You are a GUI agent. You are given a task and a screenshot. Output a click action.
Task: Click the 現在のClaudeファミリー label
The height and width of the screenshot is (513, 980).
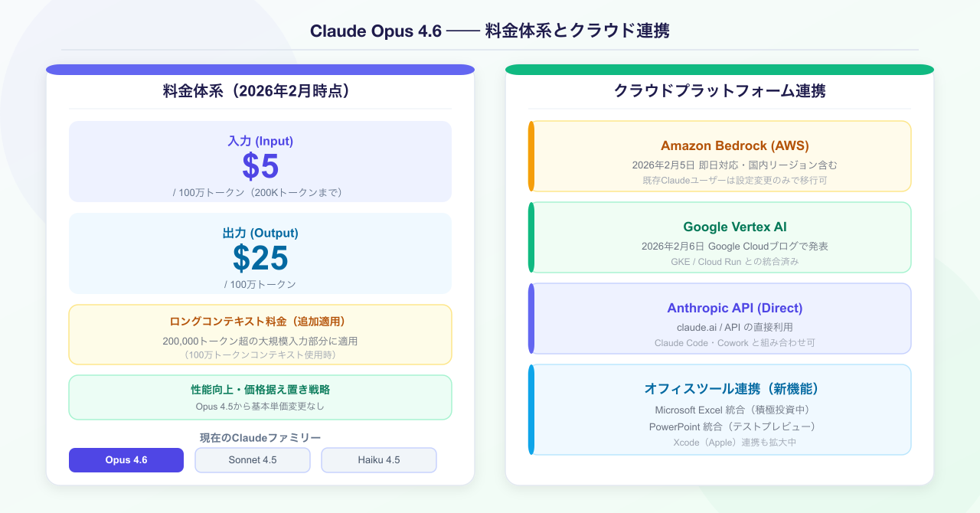260,438
